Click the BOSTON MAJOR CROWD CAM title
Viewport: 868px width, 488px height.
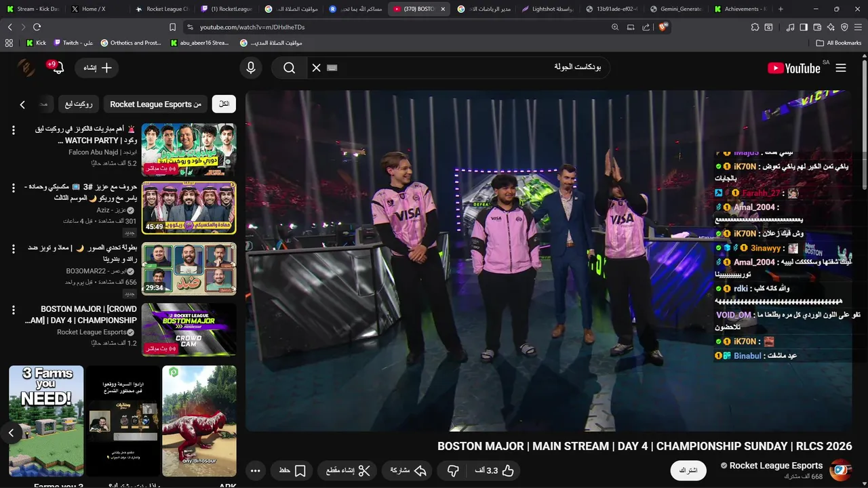coord(81,314)
